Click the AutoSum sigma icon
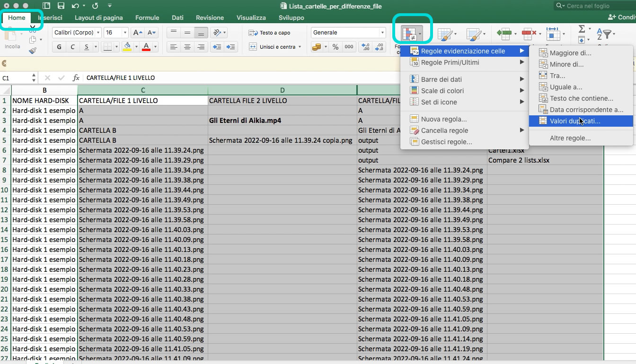Viewport: 636px width, 364px height. tap(582, 29)
